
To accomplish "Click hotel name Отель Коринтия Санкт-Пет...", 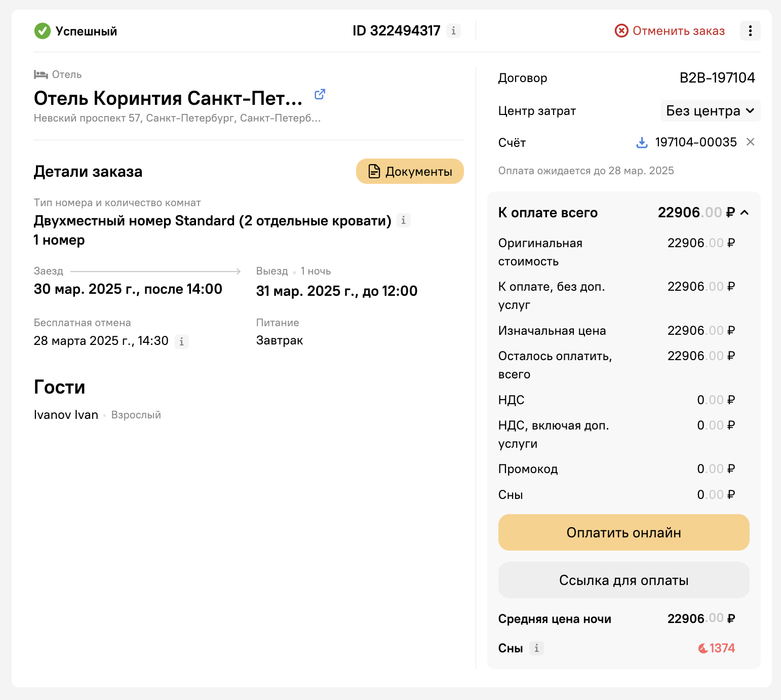I will (168, 98).
